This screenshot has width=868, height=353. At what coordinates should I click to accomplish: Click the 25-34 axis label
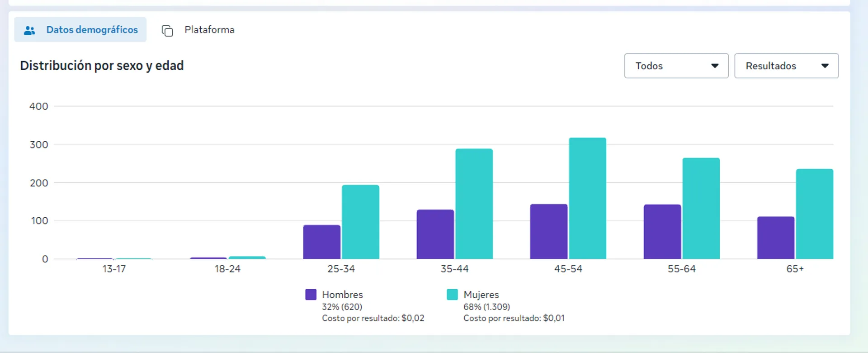point(341,269)
